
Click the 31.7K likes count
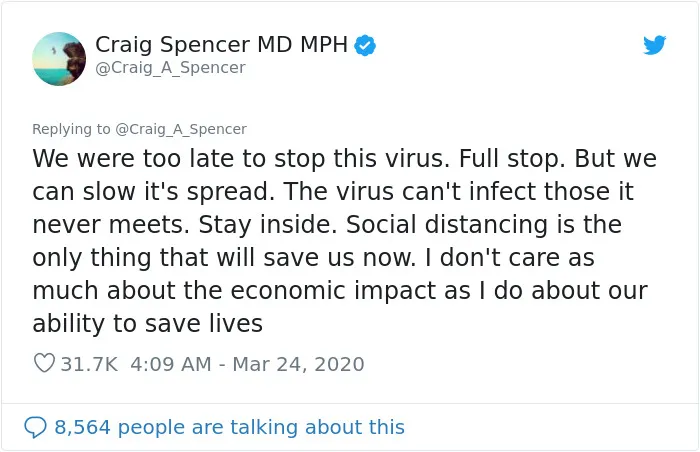[89, 364]
